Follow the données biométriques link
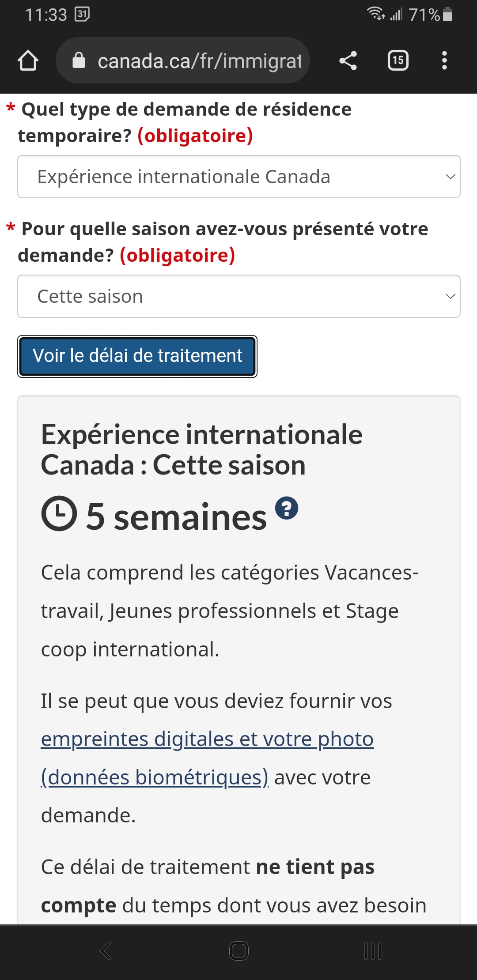This screenshot has height=980, width=477. pyautogui.click(x=155, y=777)
